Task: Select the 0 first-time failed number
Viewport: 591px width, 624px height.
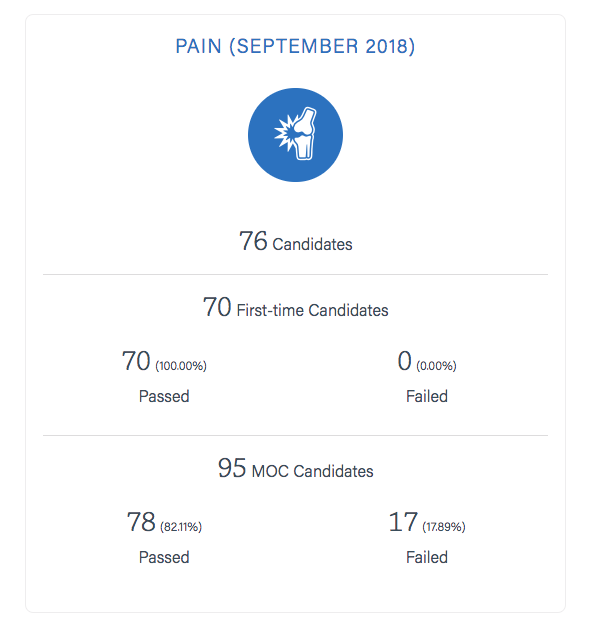Action: [x=404, y=361]
